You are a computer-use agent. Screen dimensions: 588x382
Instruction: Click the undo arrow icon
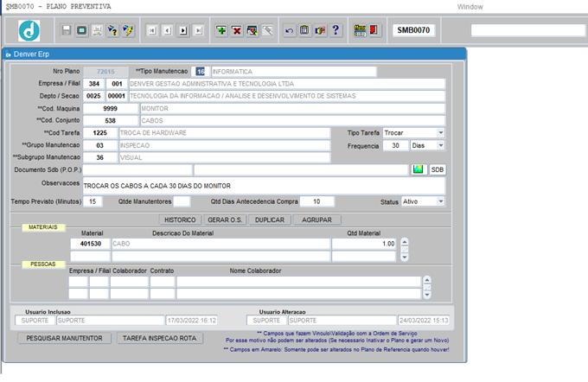click(x=289, y=30)
